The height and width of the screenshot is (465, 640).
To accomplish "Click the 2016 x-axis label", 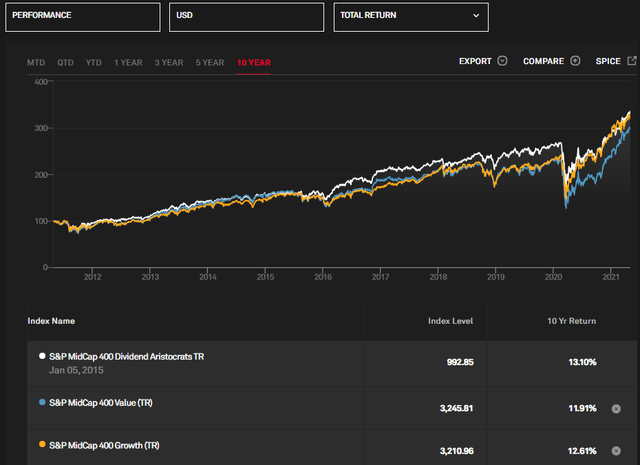I will [x=323, y=277].
